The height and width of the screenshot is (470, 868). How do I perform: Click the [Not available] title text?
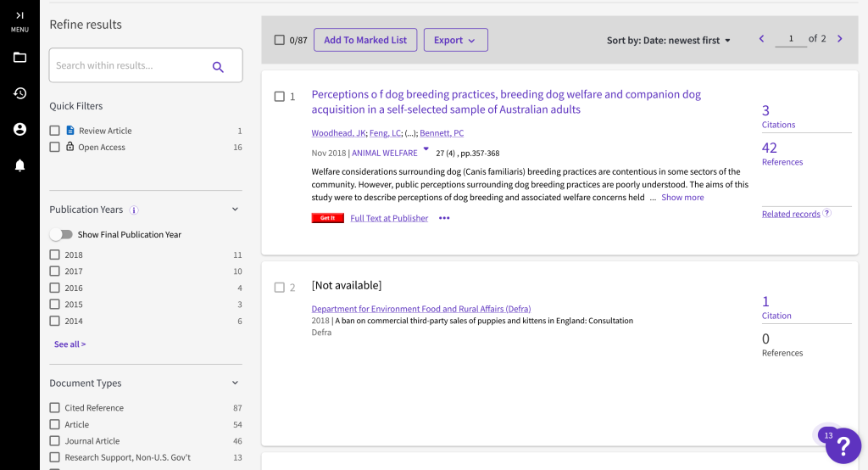347,285
